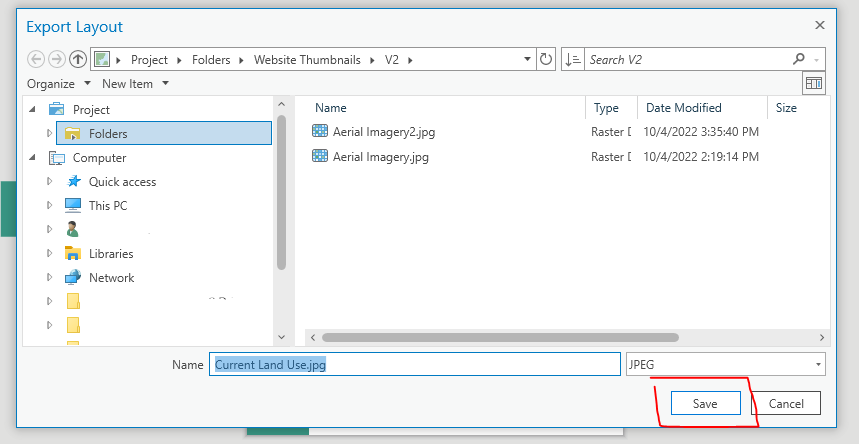Select the Computer tree label
The image size is (859, 444).
[x=99, y=158]
